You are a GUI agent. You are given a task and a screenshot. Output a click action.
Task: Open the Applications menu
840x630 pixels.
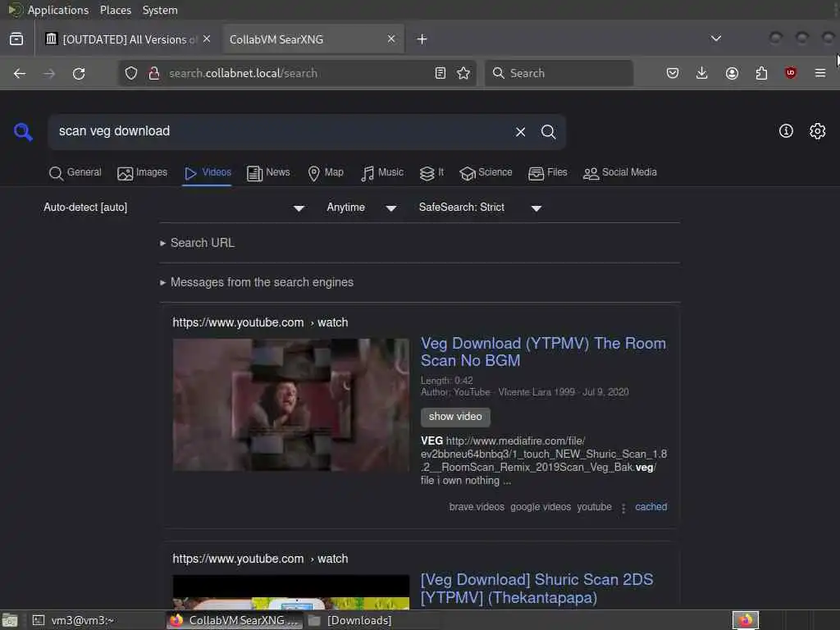click(58, 10)
